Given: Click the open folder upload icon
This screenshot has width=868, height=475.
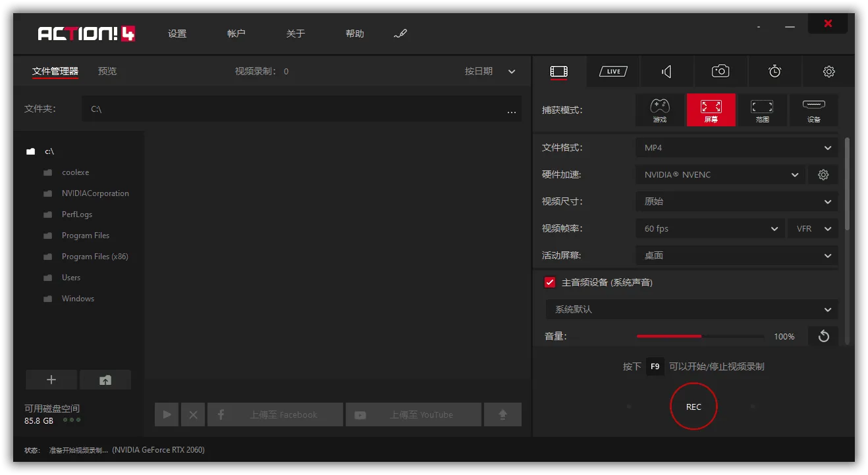Looking at the screenshot, I should 105,380.
